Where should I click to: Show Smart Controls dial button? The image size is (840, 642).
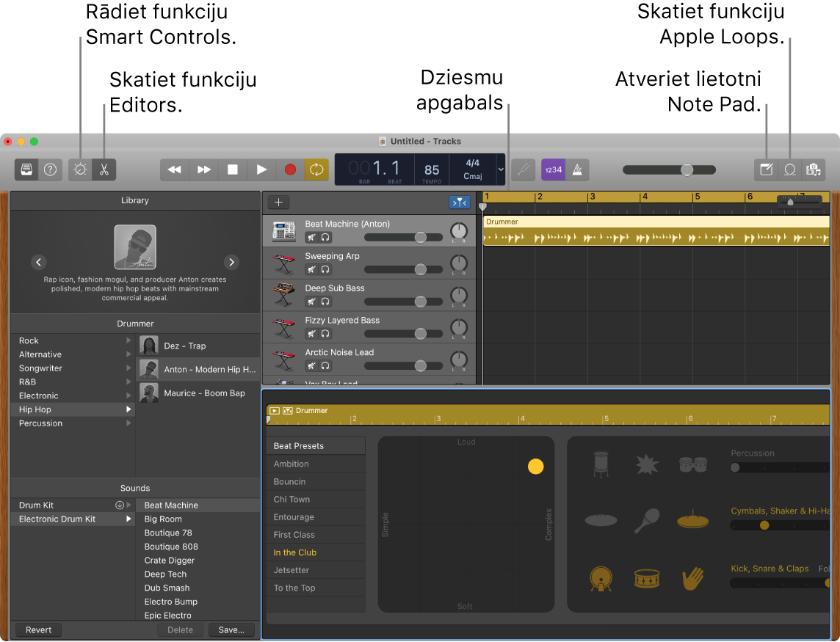[x=80, y=169]
